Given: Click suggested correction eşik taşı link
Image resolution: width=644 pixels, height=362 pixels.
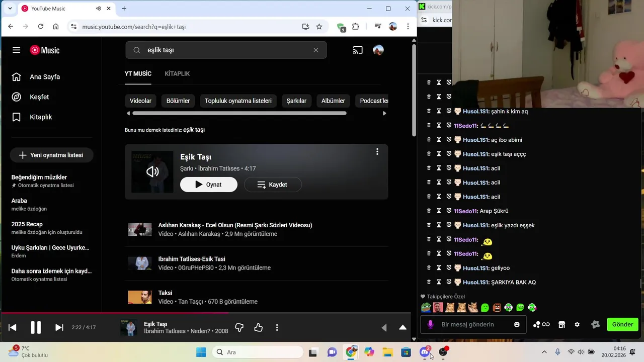Looking at the screenshot, I should point(194,130).
